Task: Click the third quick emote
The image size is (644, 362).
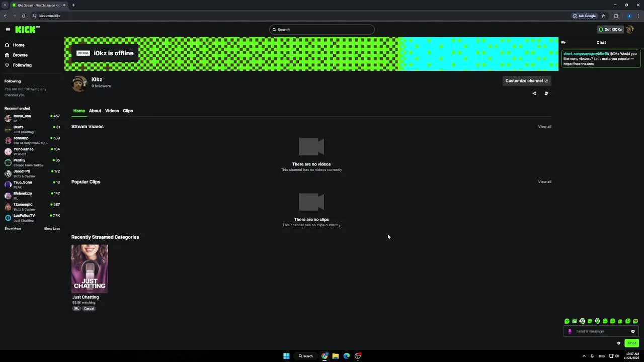Action: click(582, 321)
